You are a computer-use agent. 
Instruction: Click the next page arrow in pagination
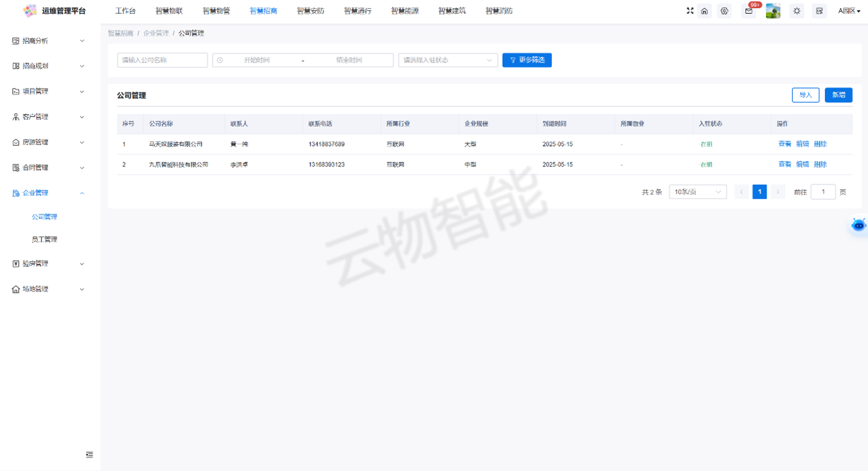tap(778, 192)
